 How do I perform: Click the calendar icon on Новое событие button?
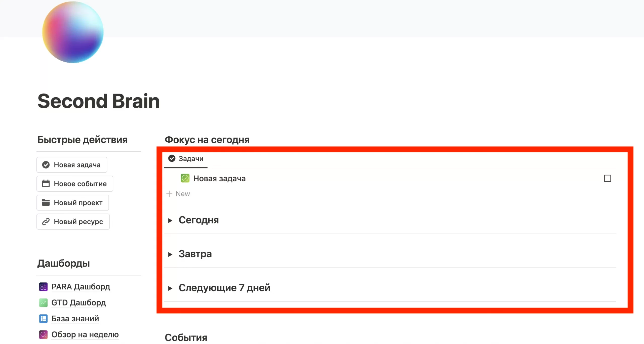point(46,183)
